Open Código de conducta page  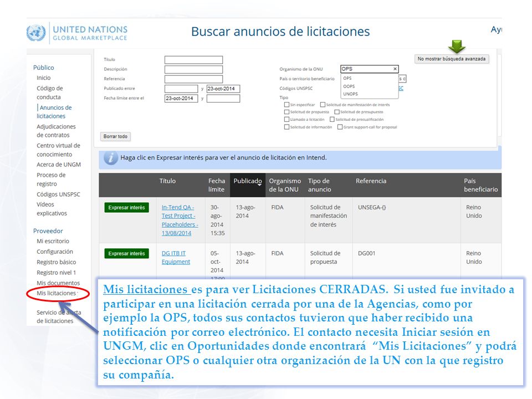pos(49,93)
